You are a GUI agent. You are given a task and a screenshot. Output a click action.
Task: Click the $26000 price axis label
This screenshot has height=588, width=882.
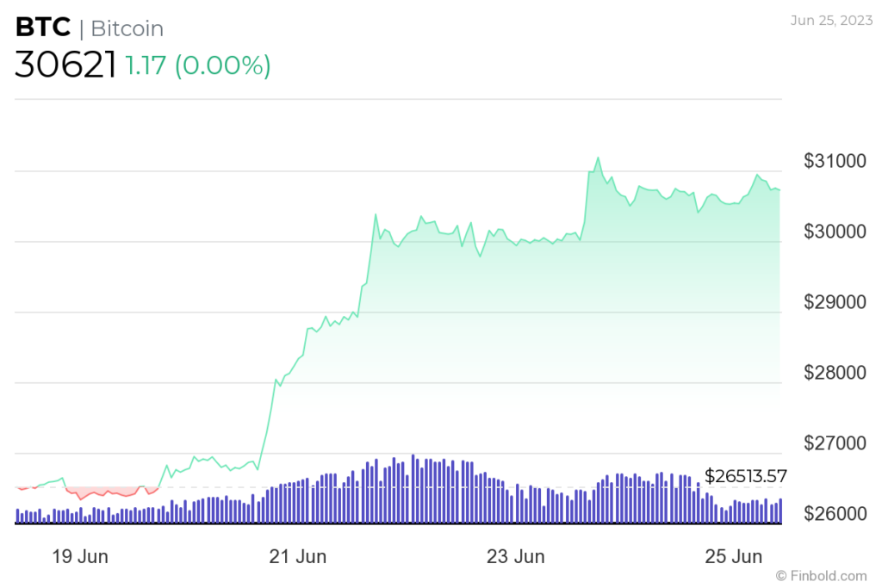tap(835, 513)
